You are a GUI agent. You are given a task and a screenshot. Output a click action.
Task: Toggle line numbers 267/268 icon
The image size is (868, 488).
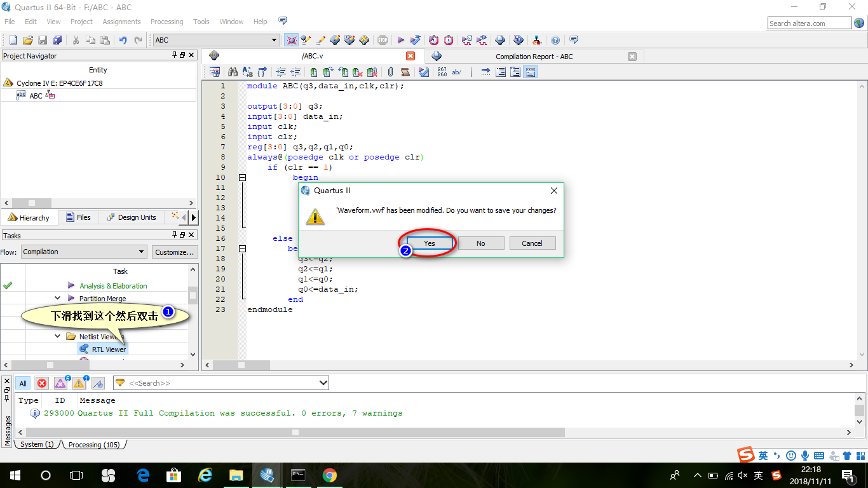[x=442, y=72]
